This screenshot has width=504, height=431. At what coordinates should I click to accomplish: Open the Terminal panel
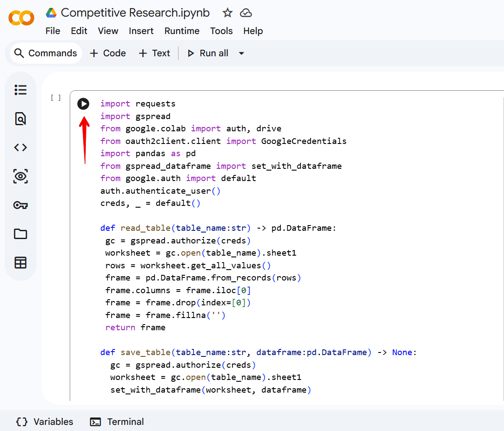pos(117,422)
